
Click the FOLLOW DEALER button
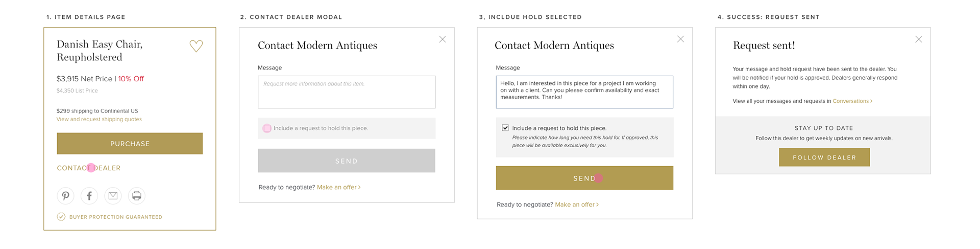(824, 157)
